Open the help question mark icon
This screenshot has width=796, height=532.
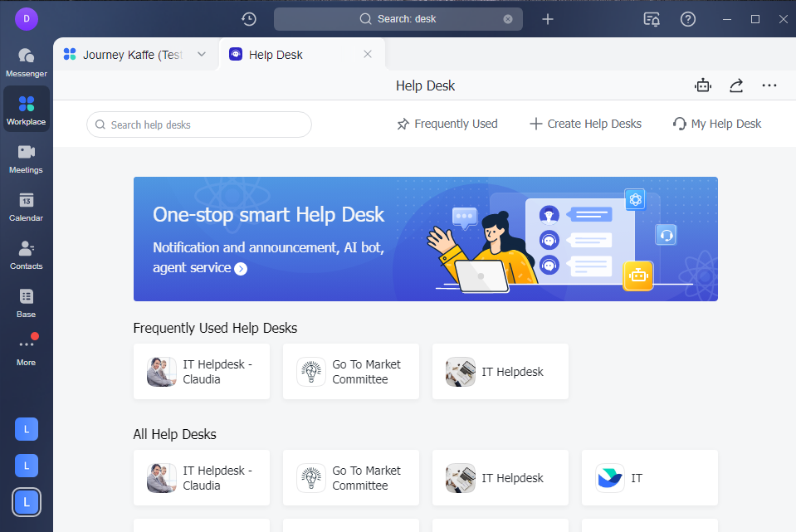687,18
